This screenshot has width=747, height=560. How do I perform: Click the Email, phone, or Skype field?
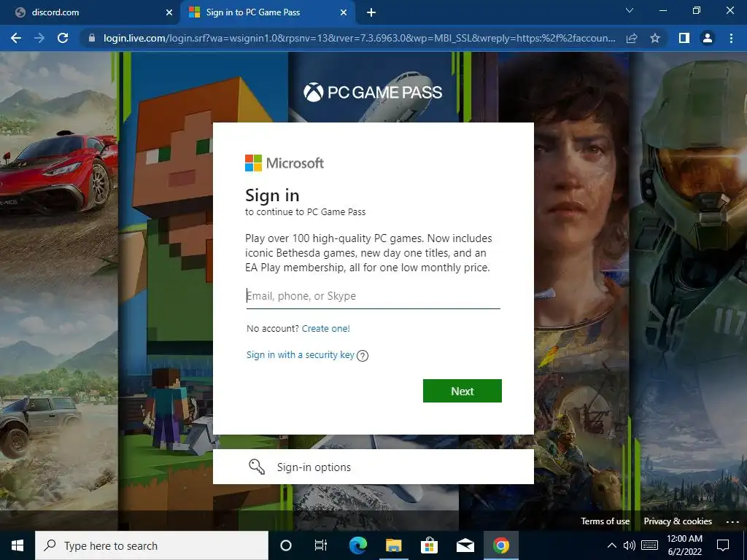click(373, 296)
